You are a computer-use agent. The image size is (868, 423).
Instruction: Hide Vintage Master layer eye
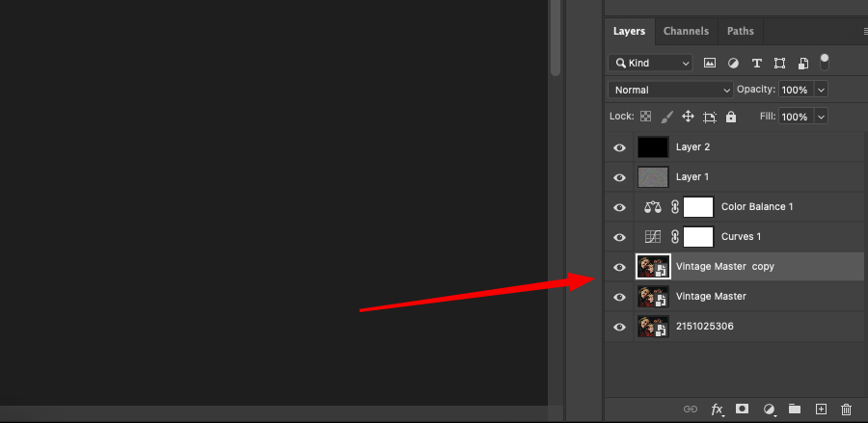[x=619, y=297]
